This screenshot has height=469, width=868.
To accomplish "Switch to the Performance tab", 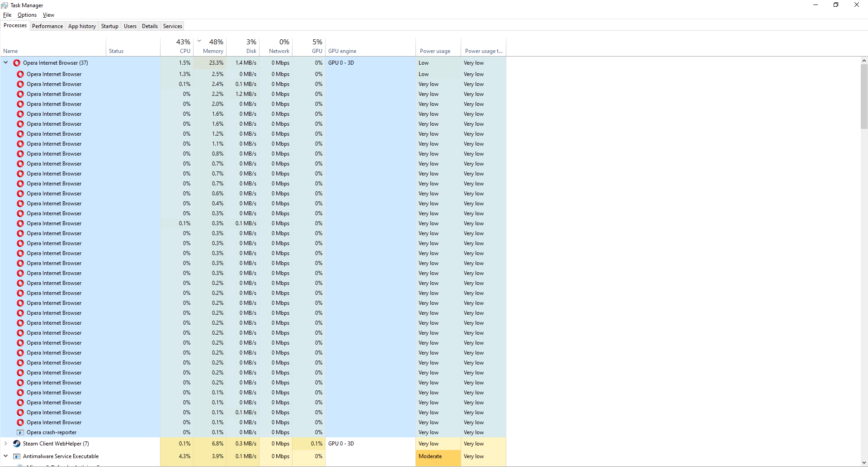I will [x=47, y=26].
